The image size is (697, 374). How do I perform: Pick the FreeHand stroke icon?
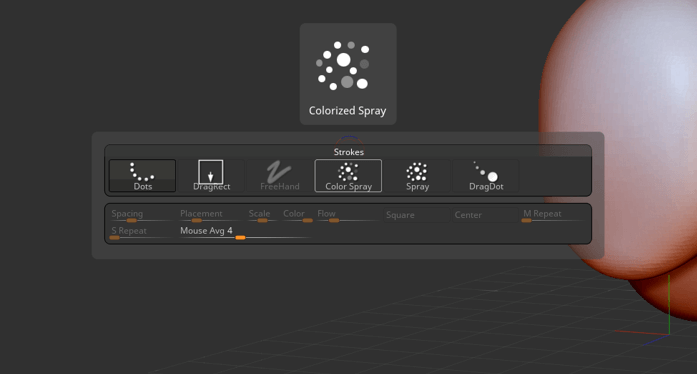click(x=280, y=176)
